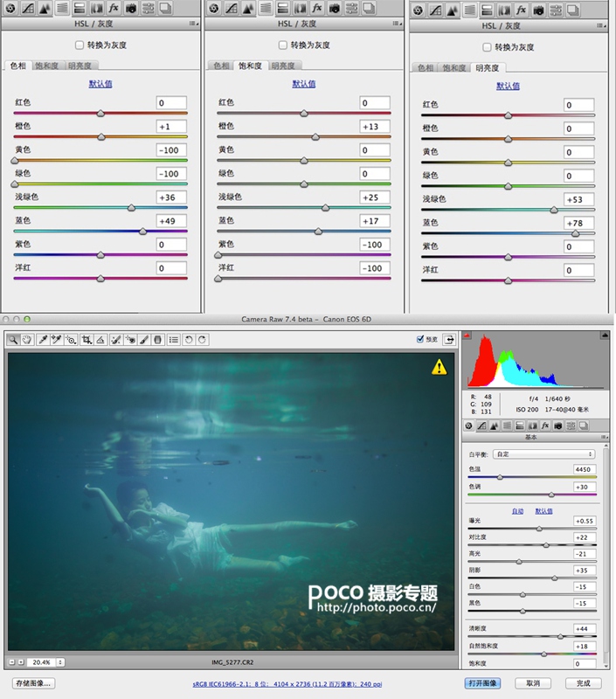Open panel menu in left HSL / 灰度 header
616x699 pixels.
point(193,24)
